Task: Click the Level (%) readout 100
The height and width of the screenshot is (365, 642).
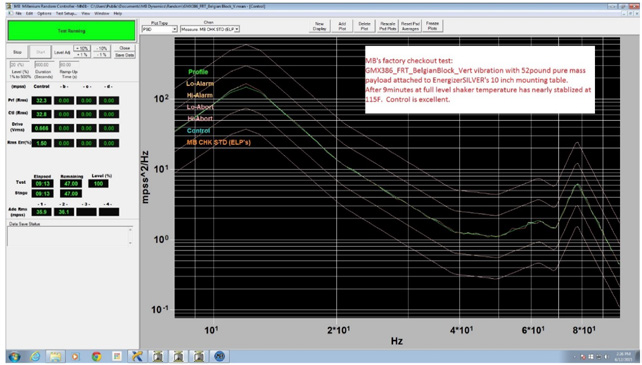Action: 98,184
